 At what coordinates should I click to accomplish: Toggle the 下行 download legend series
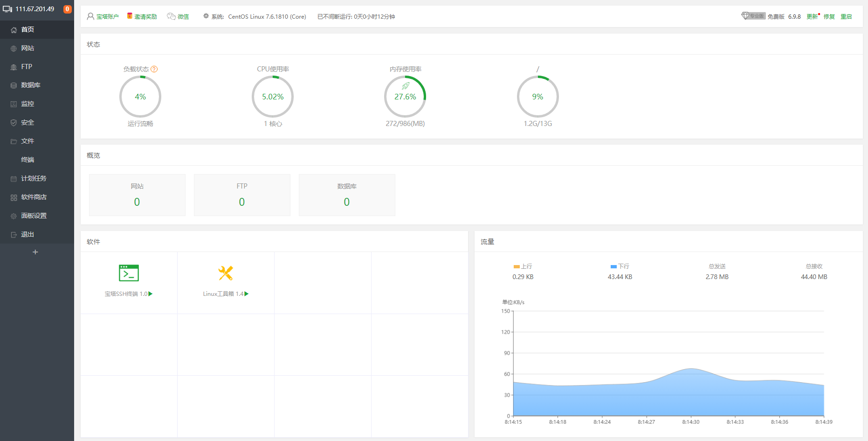(620, 266)
